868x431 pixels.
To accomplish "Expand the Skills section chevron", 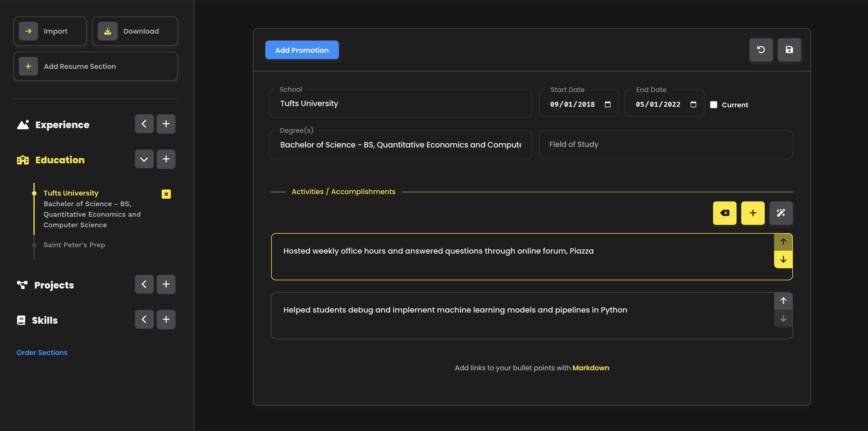I will pyautogui.click(x=144, y=319).
